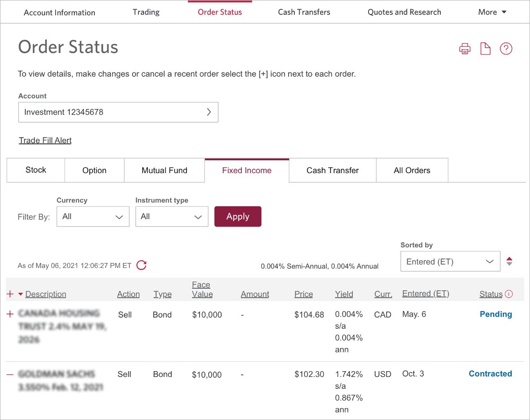Viewport: 530px width, 420px height.
Task: Sort by the Type column header
Action: (162, 294)
